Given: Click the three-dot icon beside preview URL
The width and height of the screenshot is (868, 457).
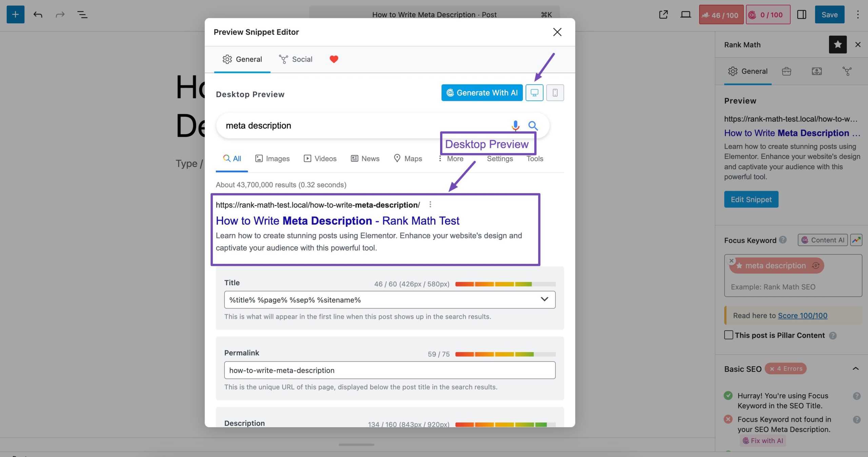Looking at the screenshot, I should [x=430, y=204].
